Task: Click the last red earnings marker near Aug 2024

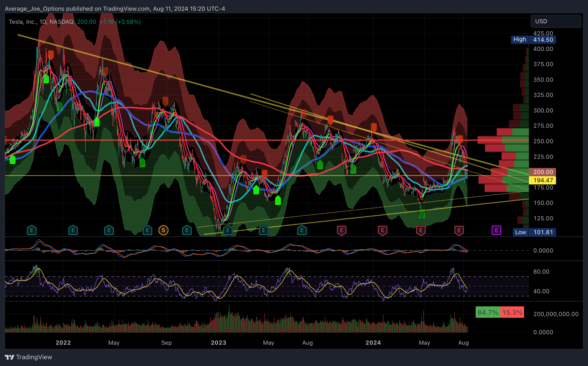Action: pyautogui.click(x=459, y=230)
